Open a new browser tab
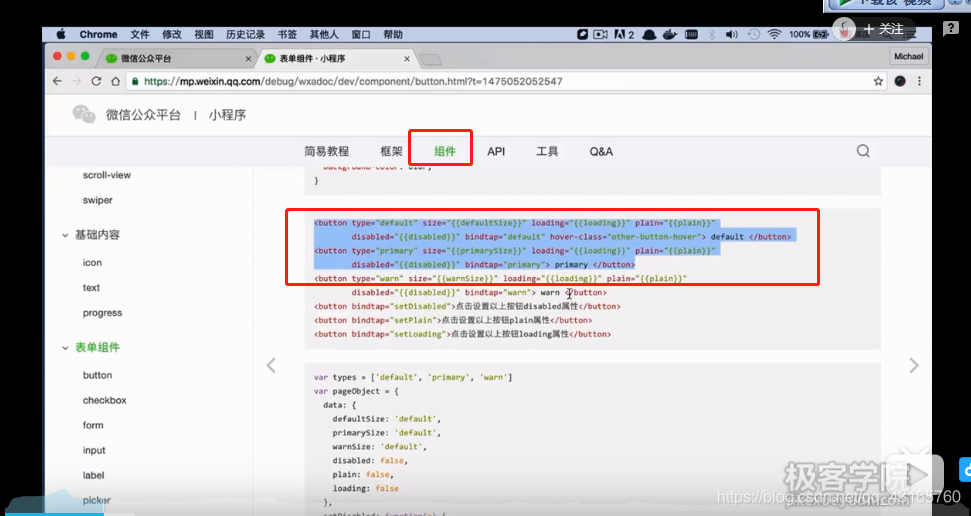This screenshot has height=516, width=971. 430,59
